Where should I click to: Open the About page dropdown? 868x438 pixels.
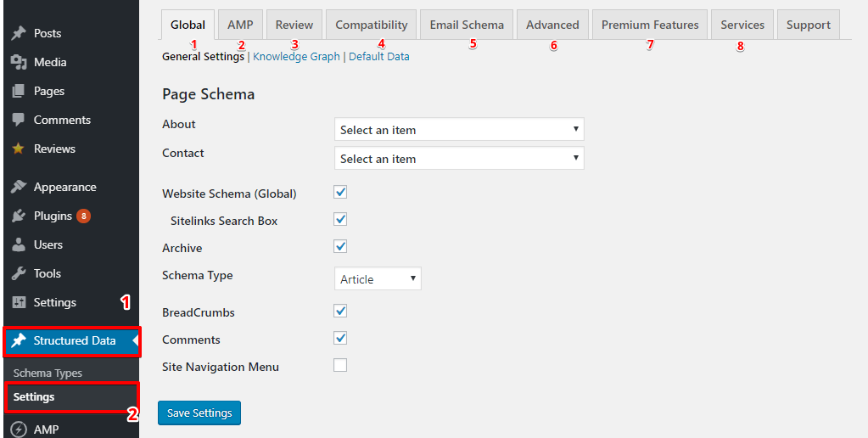coord(459,130)
